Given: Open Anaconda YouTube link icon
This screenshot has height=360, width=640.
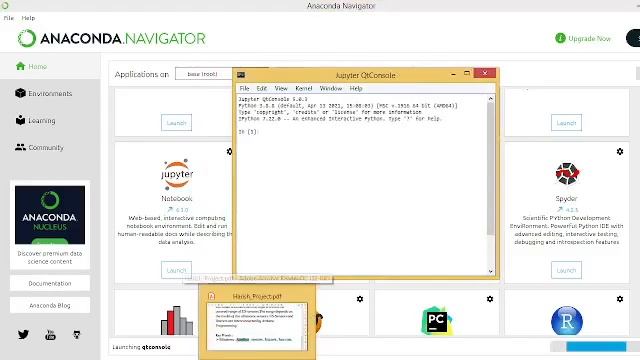Looking at the screenshot, I should pos(50,335).
